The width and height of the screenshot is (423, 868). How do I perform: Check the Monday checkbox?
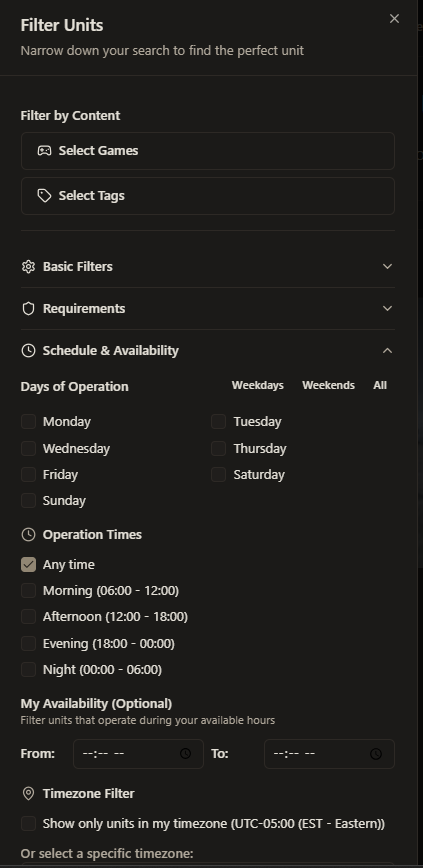[x=28, y=422]
